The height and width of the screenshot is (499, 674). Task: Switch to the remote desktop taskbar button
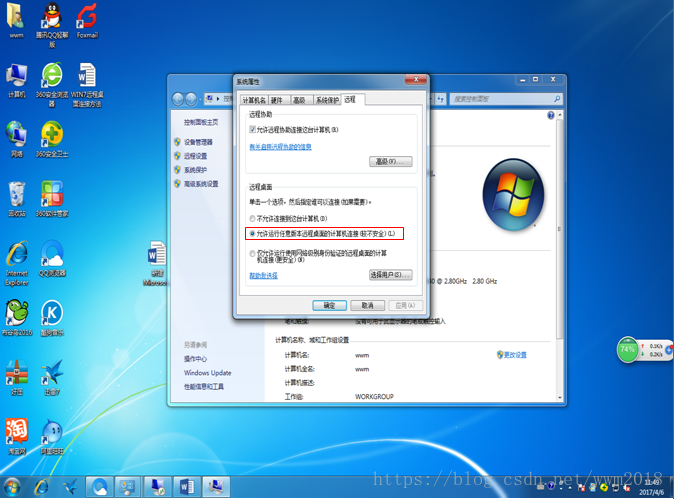[157, 487]
